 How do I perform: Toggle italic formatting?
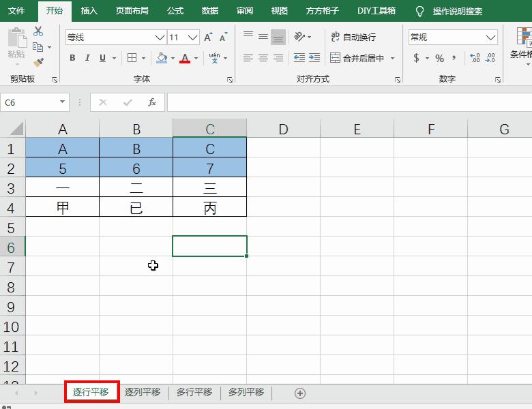tap(87, 58)
